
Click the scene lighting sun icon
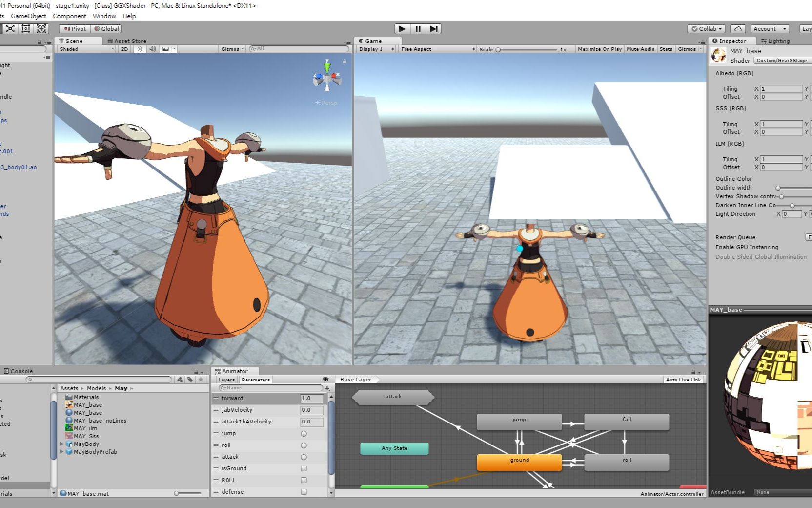pos(141,49)
